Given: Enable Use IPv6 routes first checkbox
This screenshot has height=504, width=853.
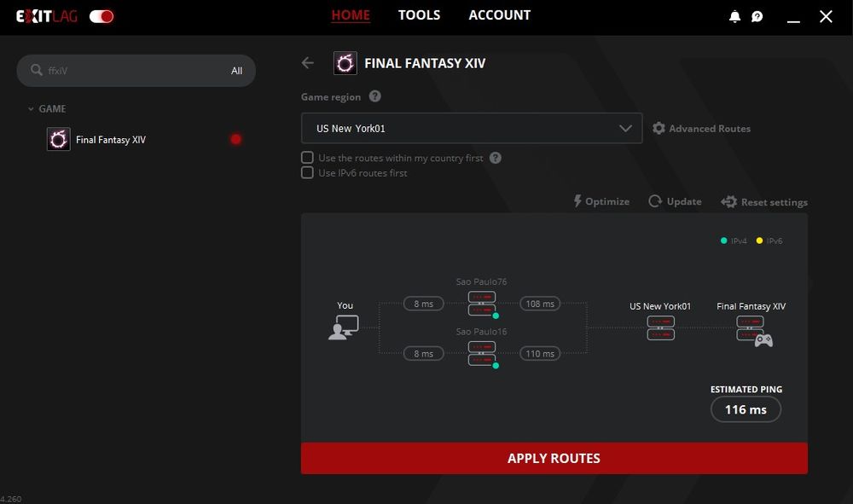Looking at the screenshot, I should (x=307, y=173).
